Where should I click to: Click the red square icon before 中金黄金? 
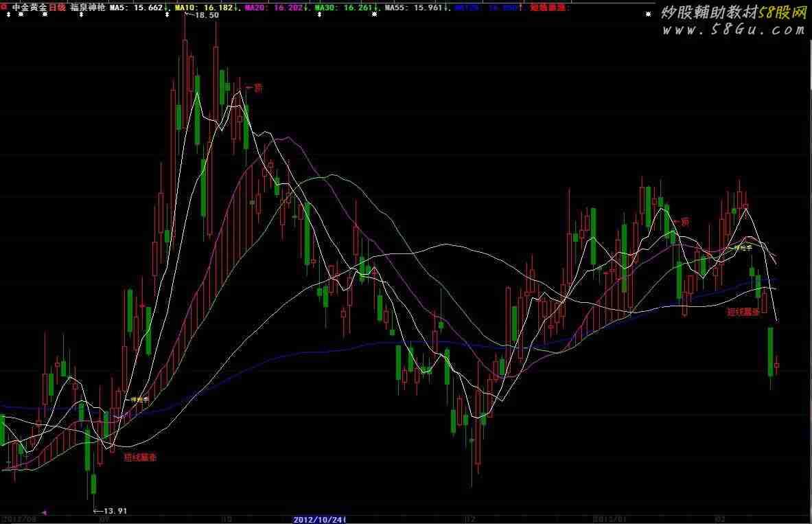pos(3,8)
